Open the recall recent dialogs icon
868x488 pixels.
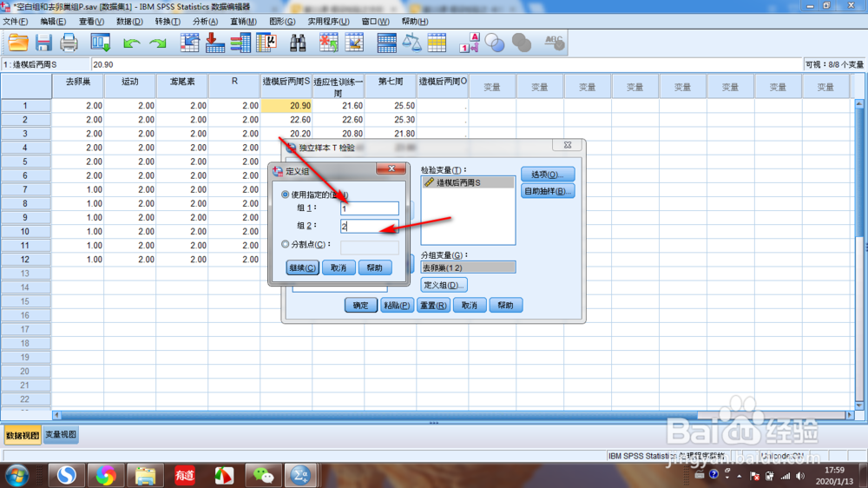(100, 43)
